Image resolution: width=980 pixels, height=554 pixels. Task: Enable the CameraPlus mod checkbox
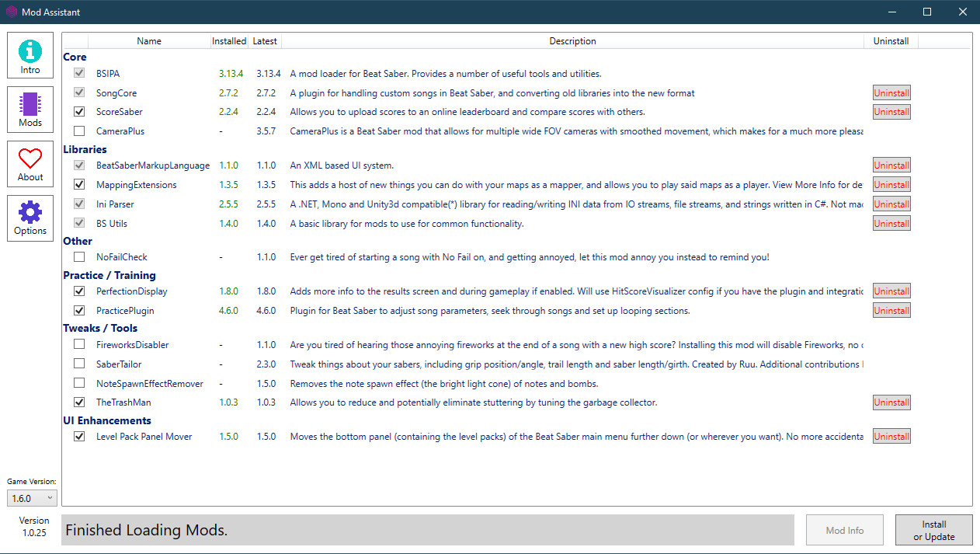pyautogui.click(x=79, y=131)
